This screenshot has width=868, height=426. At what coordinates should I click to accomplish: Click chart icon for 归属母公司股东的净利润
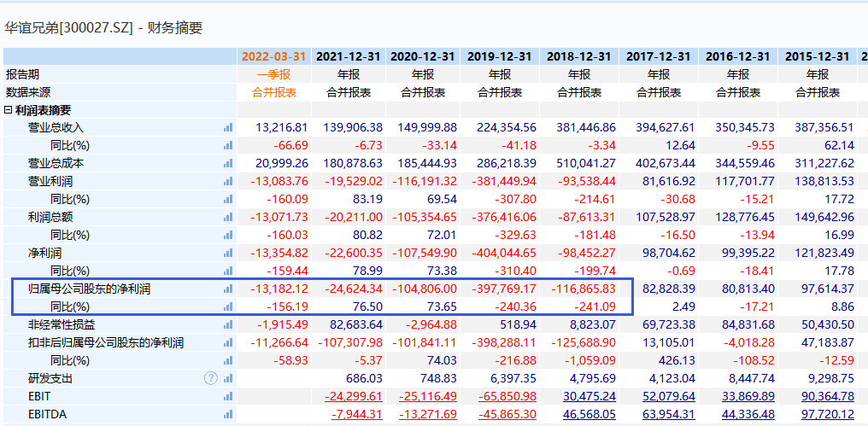227,289
